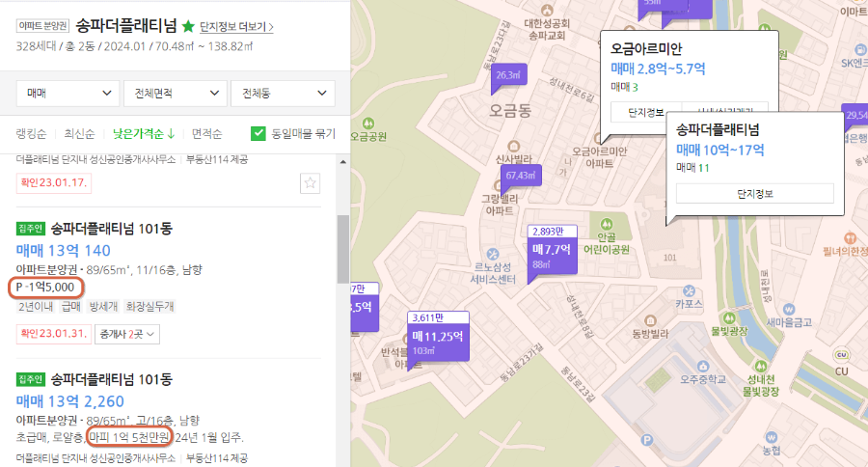This screenshot has height=467, width=868.
Task: Click the parking P icon on map
Action: [x=646, y=440]
